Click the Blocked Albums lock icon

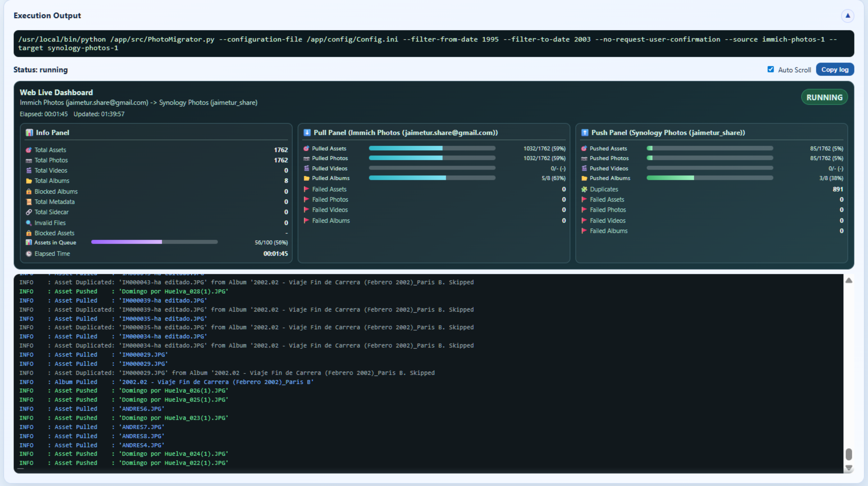[29, 191]
